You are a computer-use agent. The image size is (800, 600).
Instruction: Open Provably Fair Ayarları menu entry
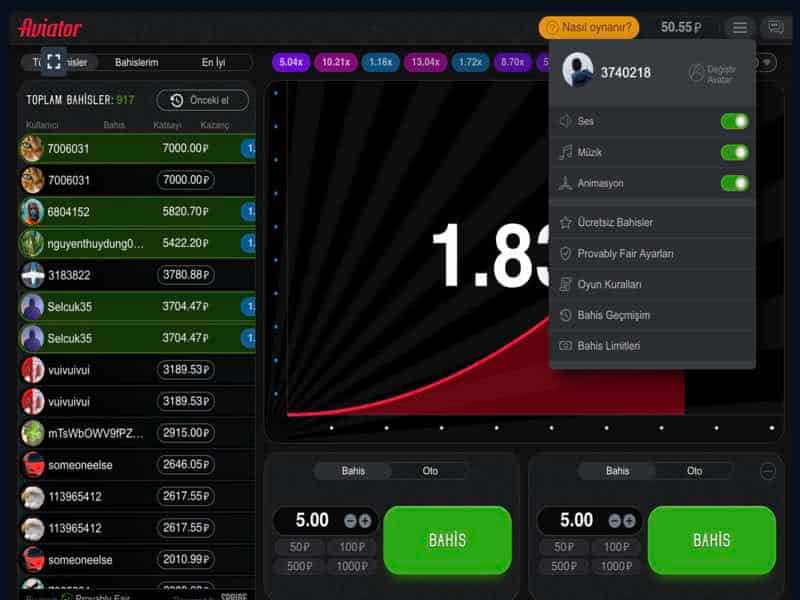pos(625,253)
